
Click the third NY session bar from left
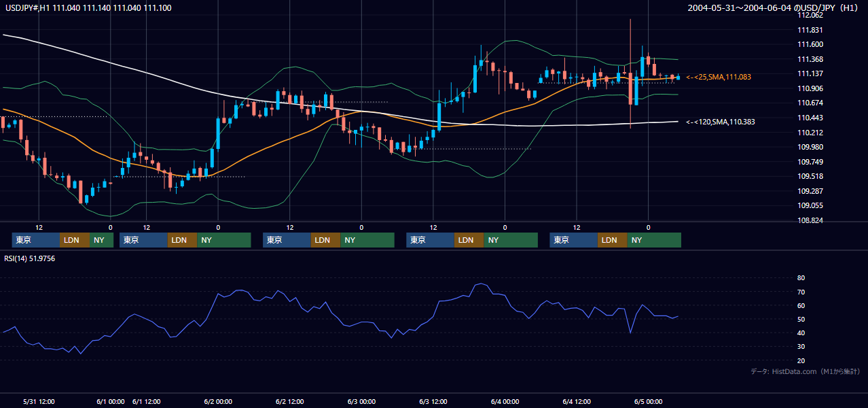click(x=367, y=240)
